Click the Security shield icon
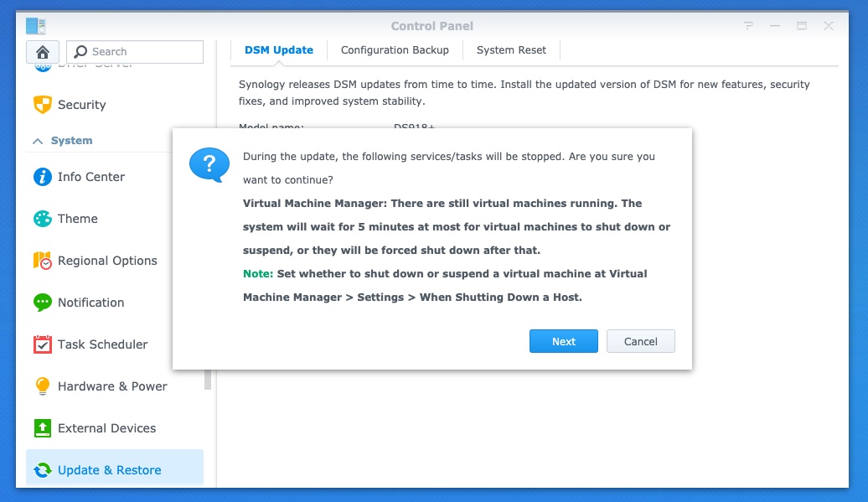868x502 pixels. click(43, 105)
